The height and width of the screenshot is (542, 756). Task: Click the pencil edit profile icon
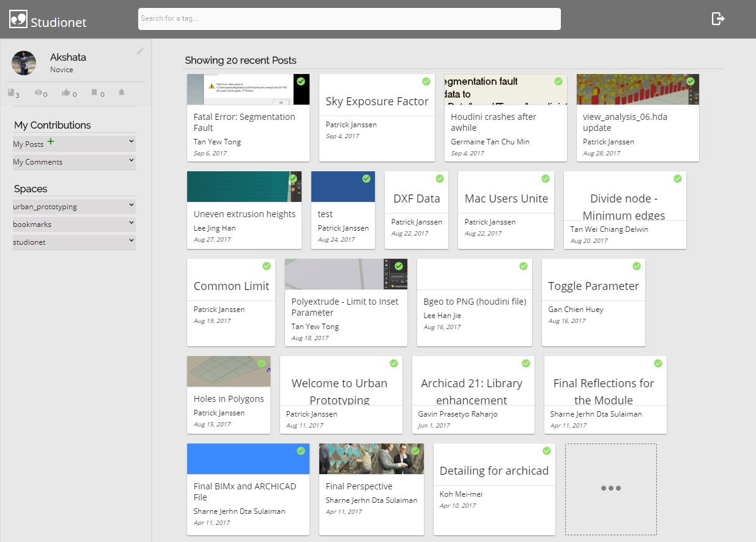point(140,51)
